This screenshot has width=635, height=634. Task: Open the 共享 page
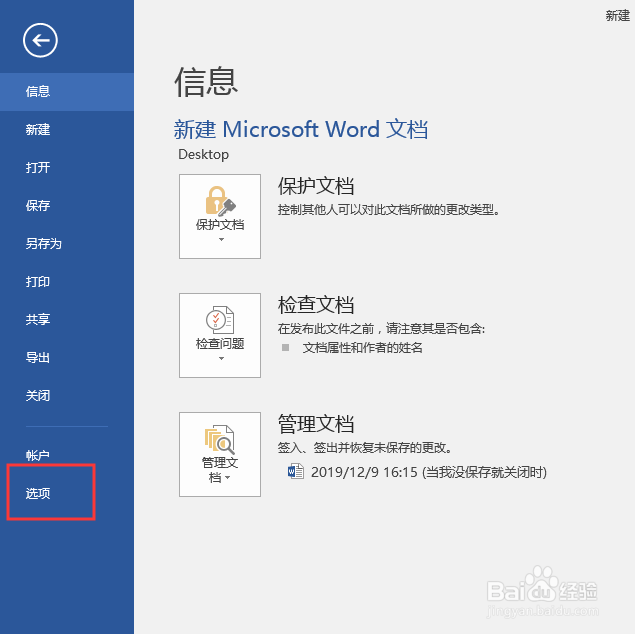pyautogui.click(x=67, y=320)
